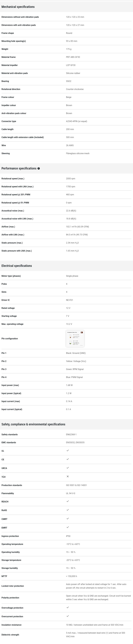Click the Driver IC value NE-FD1
133x644 pixels.
[70, 300]
